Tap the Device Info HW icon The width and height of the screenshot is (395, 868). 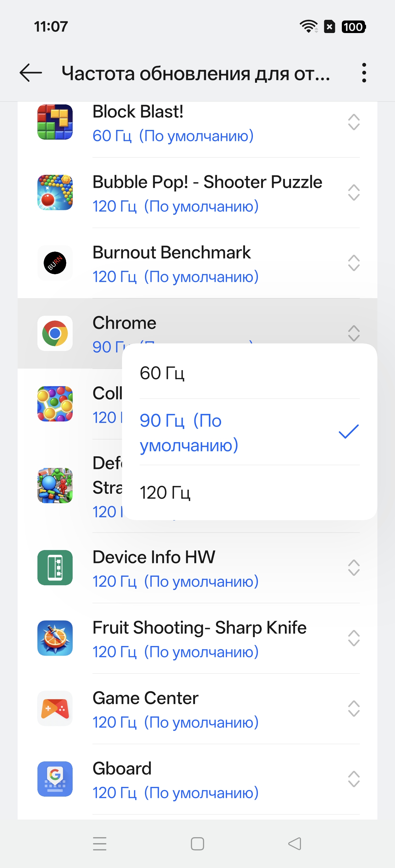coord(55,567)
